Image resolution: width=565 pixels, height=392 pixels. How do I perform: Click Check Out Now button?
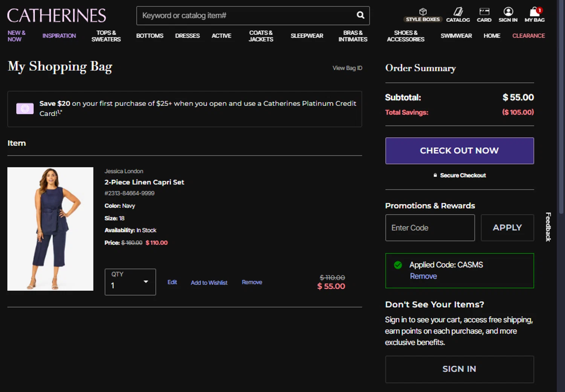[x=460, y=151]
